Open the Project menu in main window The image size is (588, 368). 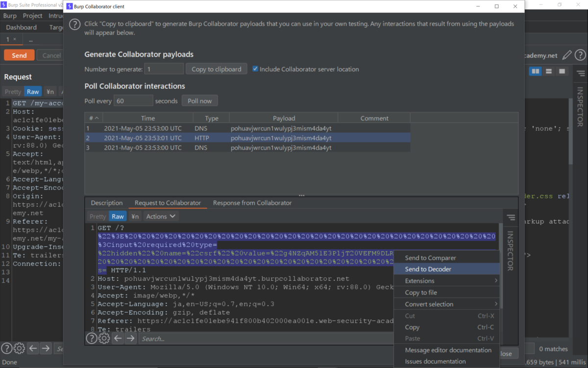click(33, 16)
